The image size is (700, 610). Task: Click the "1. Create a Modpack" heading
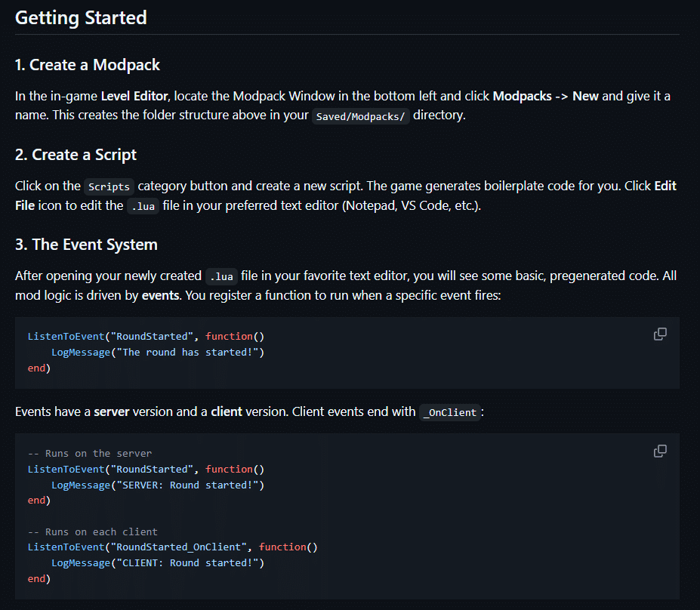click(88, 65)
